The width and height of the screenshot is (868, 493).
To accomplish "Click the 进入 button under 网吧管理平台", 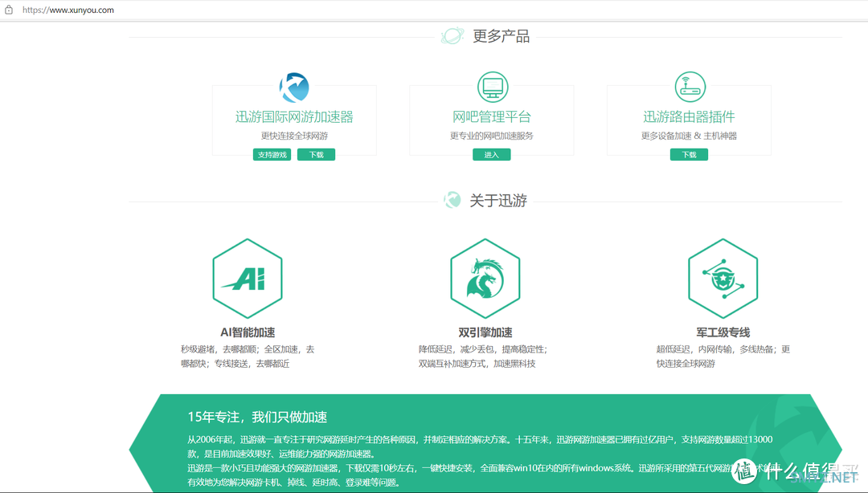I will 492,155.
